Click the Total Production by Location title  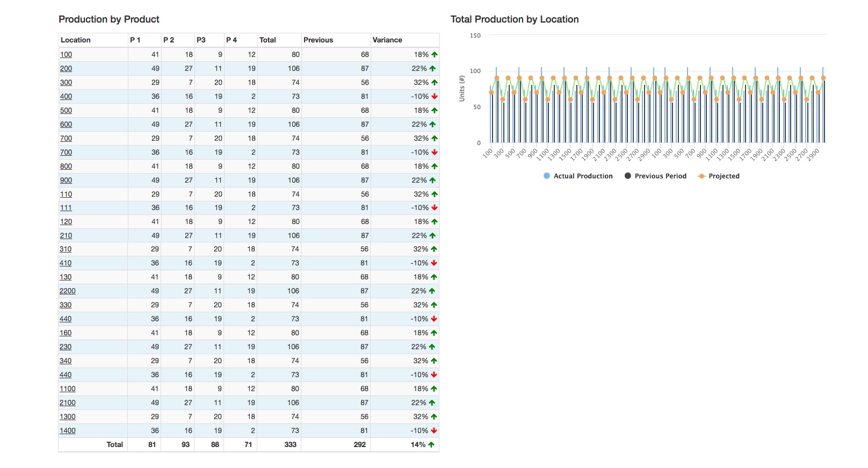tap(515, 19)
